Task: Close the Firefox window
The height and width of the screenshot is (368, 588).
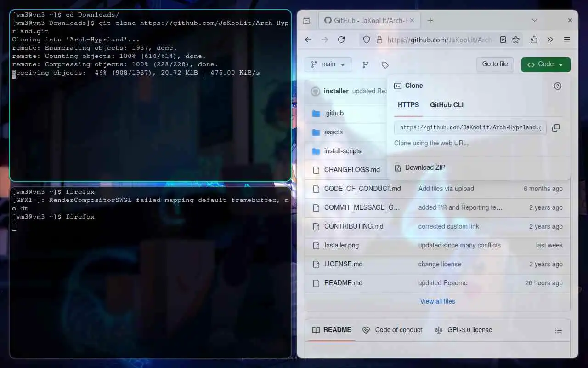Action: tap(570, 20)
